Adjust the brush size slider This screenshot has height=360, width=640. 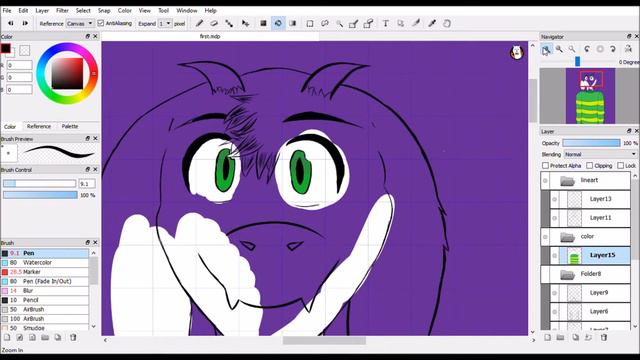40,184
